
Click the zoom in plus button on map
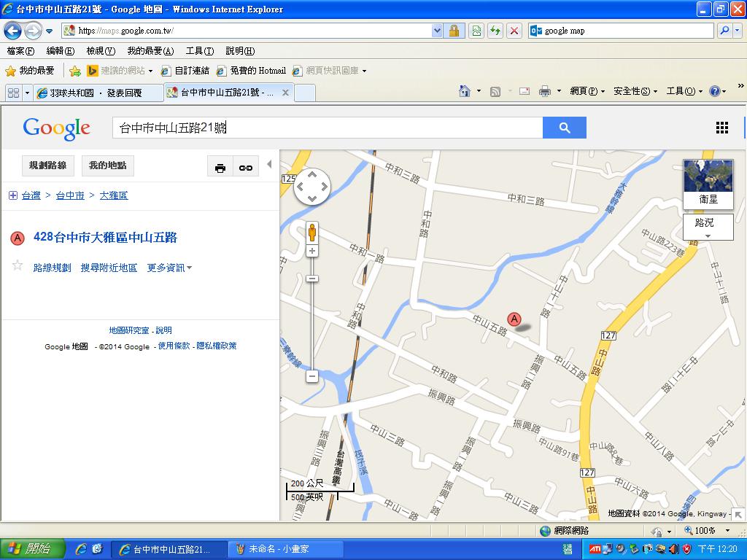click(x=312, y=251)
